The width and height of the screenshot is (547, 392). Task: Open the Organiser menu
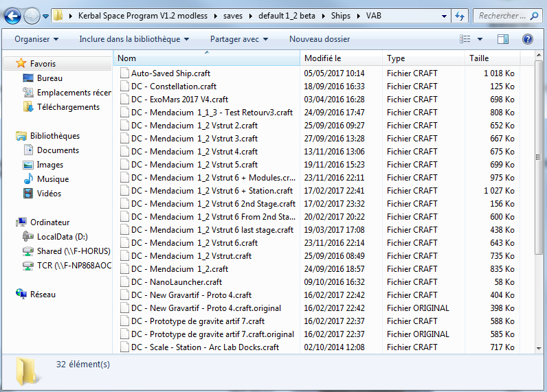[x=36, y=39]
